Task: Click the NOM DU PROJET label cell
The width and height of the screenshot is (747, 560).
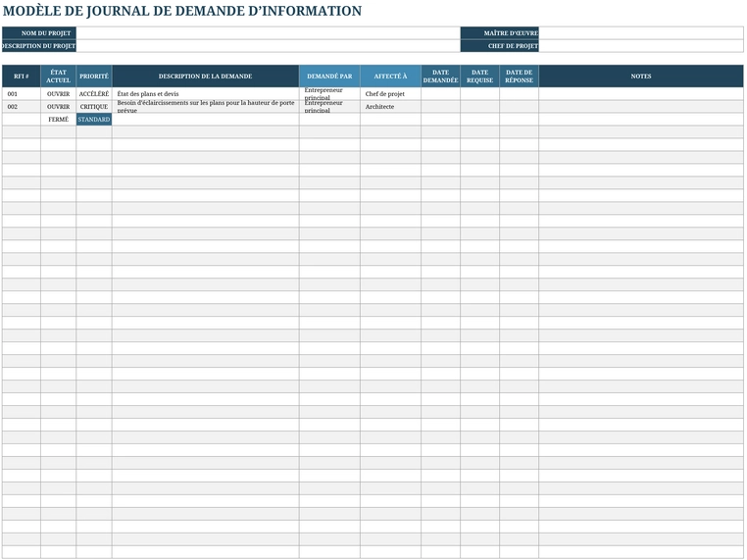Action: pyautogui.click(x=39, y=33)
